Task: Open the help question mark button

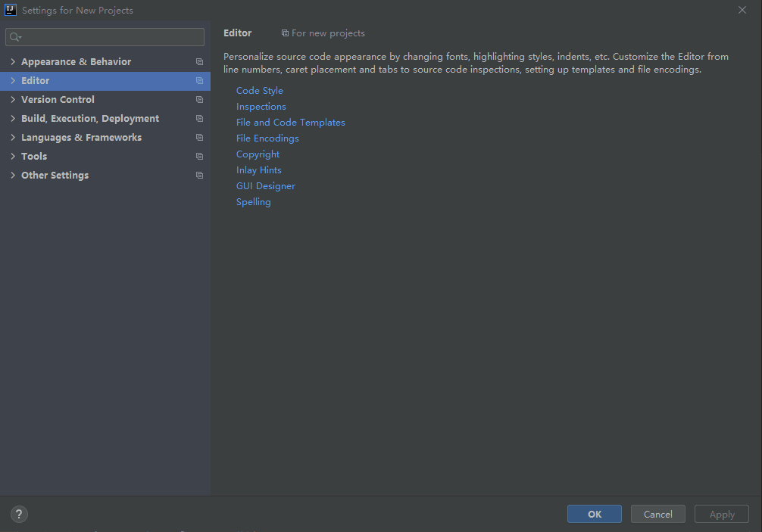Action: (19, 514)
